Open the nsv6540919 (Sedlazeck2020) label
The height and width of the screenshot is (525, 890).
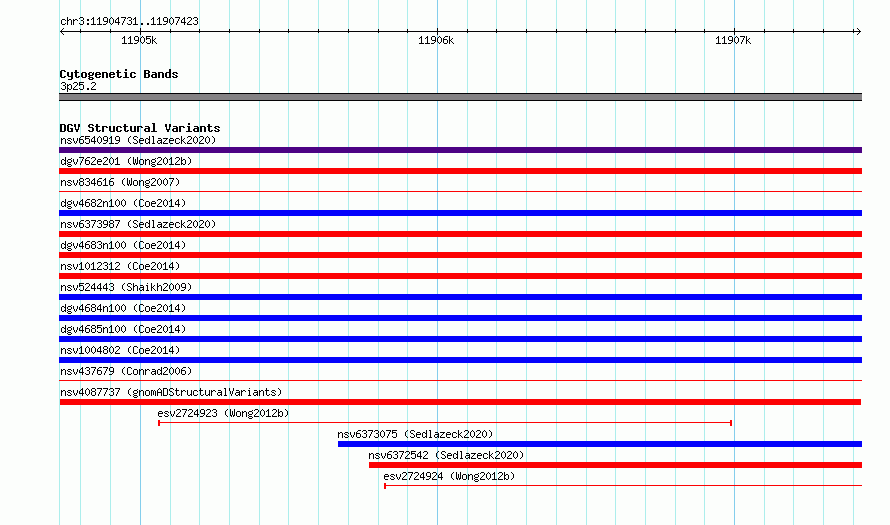click(x=138, y=140)
